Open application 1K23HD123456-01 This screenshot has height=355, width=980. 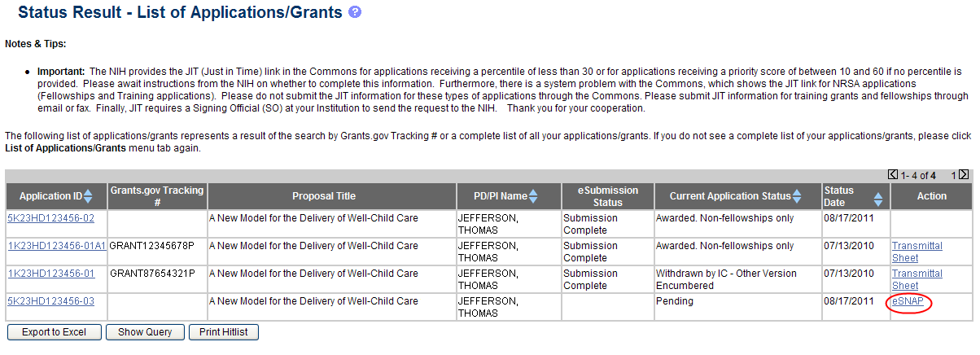50,274
